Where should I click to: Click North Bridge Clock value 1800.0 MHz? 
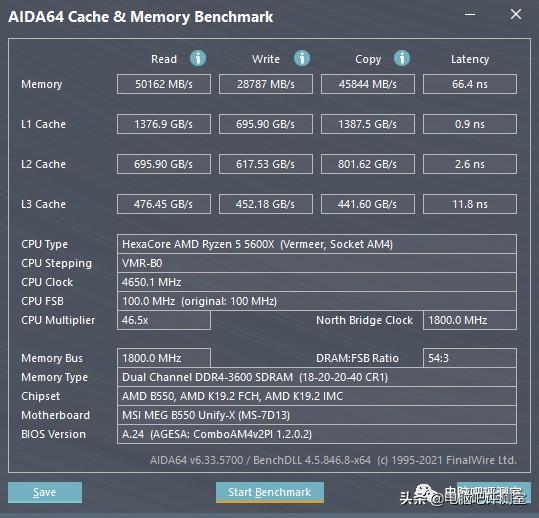coord(470,320)
